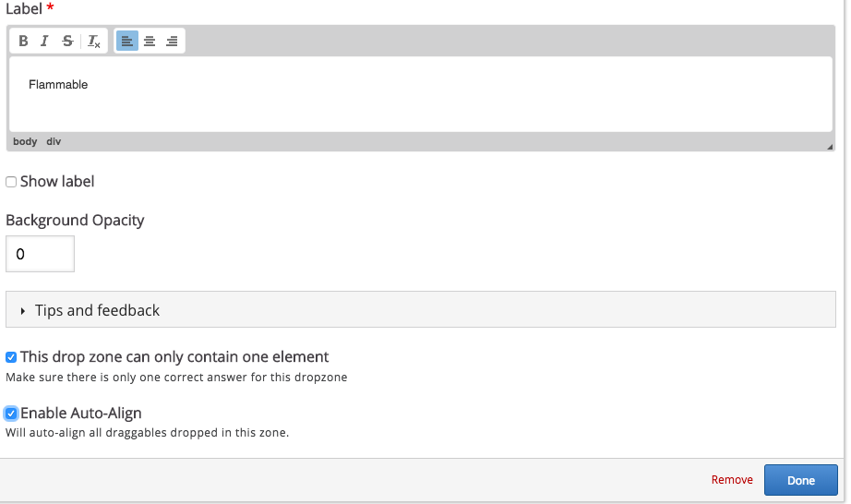Uncheck drop zone one element option
The height and width of the screenshot is (504, 851).
point(11,357)
